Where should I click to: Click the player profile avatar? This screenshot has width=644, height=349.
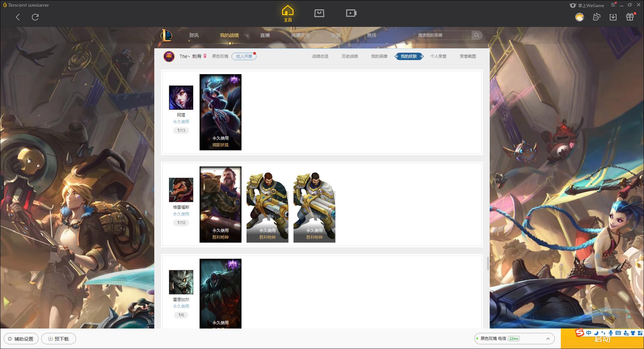pos(169,56)
